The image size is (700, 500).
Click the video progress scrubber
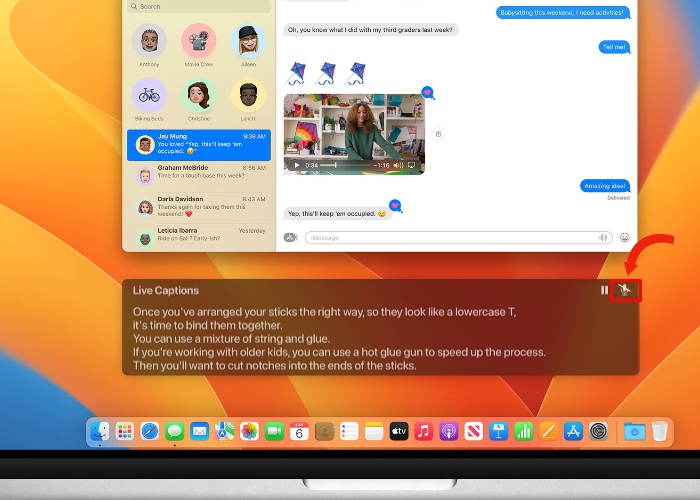[x=335, y=165]
